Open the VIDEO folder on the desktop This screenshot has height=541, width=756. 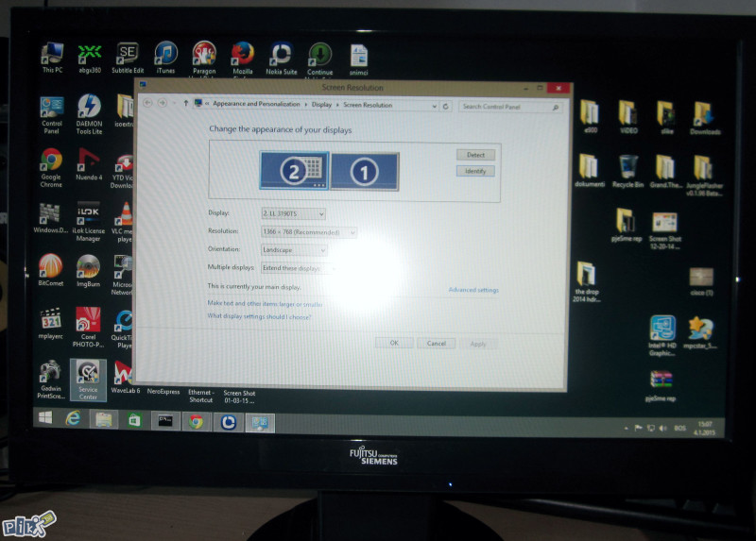[628, 117]
